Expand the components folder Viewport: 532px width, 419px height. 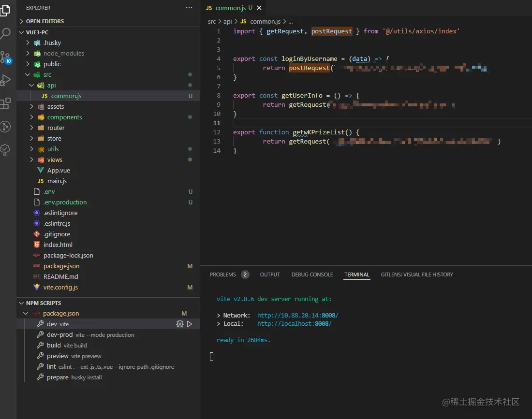click(x=64, y=117)
